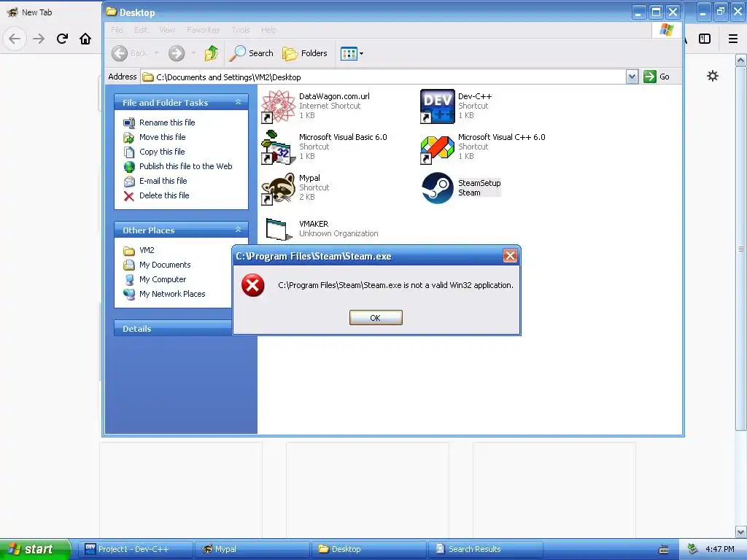Open the Forward history dropdown arrow
Screen dimensions: 747x560
[193, 53]
